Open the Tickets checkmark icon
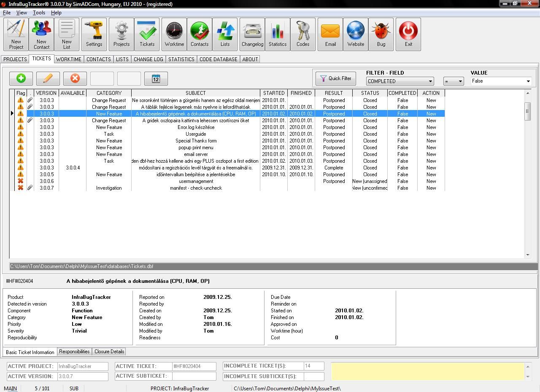Screen dimensions: 540x392 (147, 35)
